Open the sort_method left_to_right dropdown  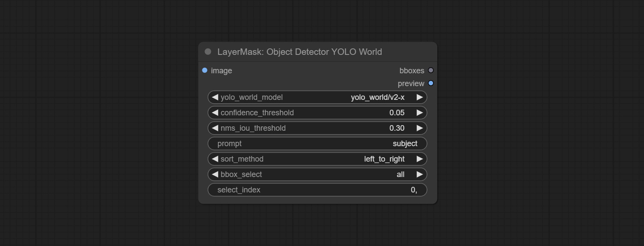click(x=384, y=159)
